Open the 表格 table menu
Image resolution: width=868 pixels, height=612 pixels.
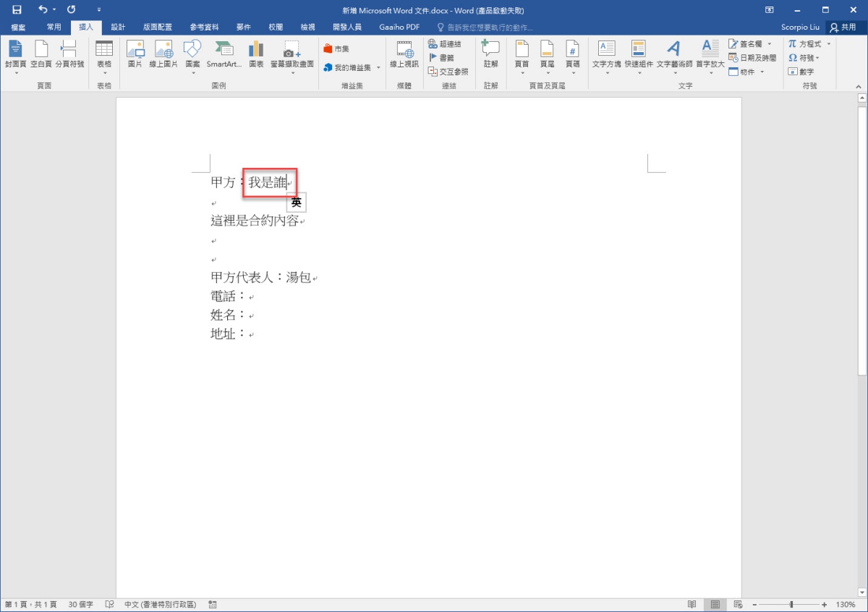(x=104, y=57)
